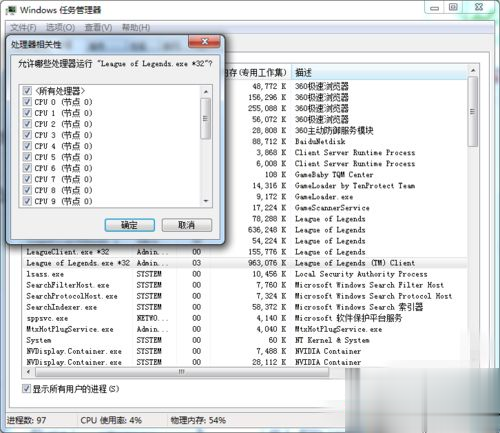The width and height of the screenshot is (500, 433).
Task: Click the Task Manager title bar icon
Action: 11,10
